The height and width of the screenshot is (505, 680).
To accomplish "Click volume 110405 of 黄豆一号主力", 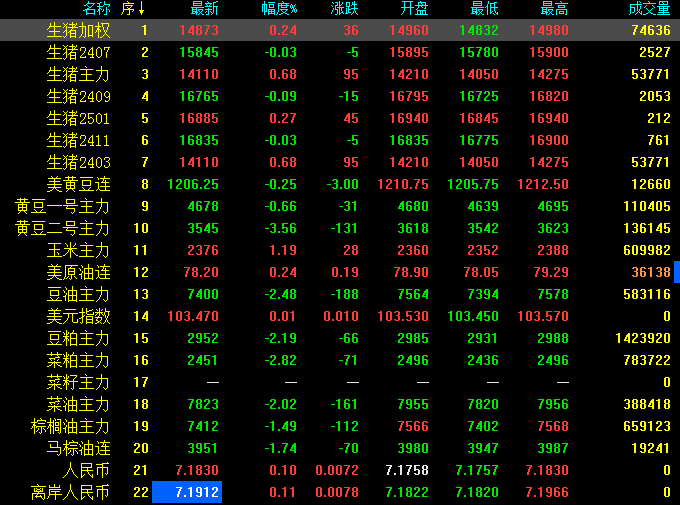I will pyautogui.click(x=647, y=206).
